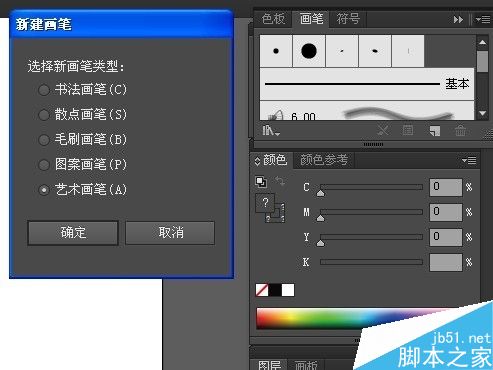Choose the large round brush thumbnail
Viewport: 493px width, 370px height.
point(309,51)
